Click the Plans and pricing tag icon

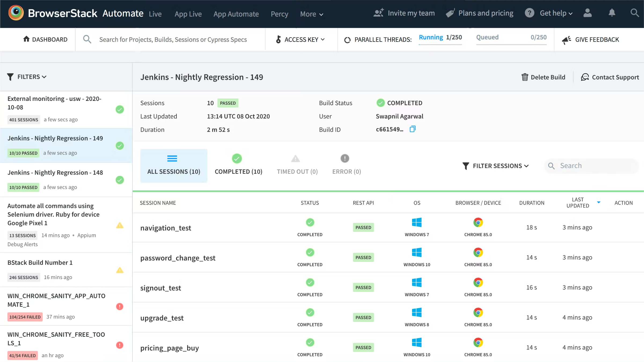[450, 13]
